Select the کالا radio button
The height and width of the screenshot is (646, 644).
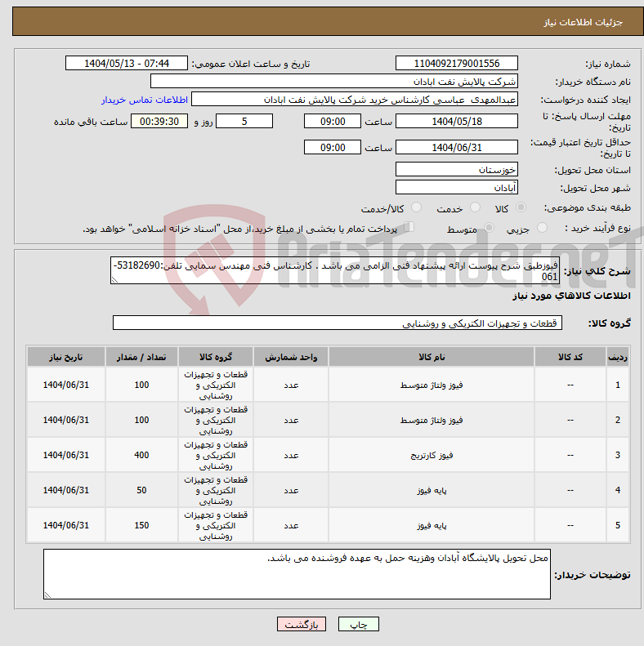(521, 207)
